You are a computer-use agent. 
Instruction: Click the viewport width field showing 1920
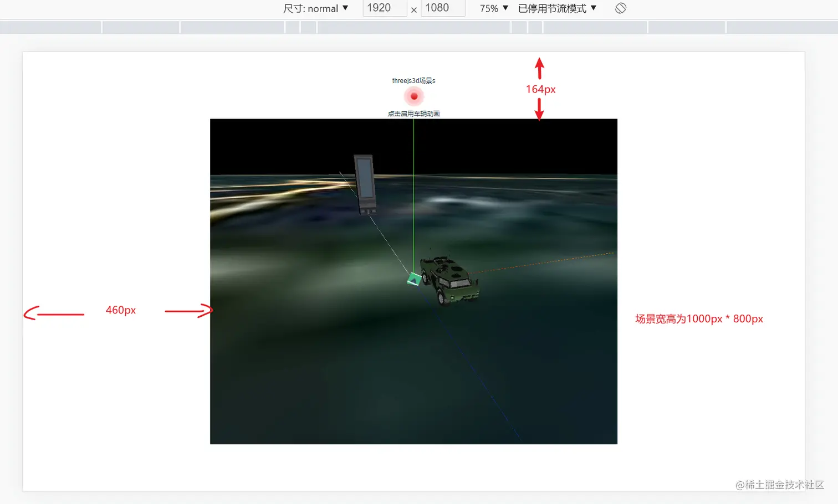coord(385,8)
